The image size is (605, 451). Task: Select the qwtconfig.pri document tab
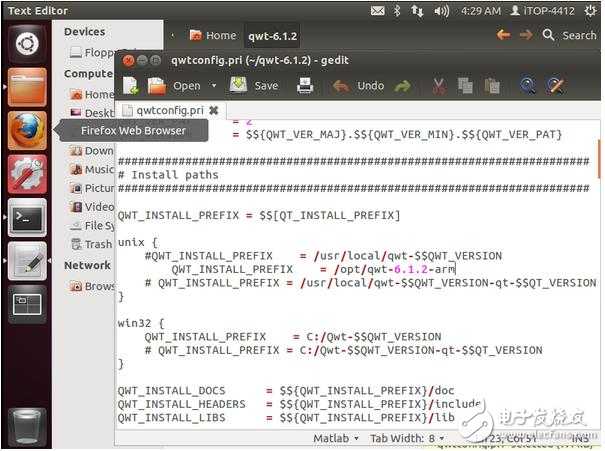point(170,111)
